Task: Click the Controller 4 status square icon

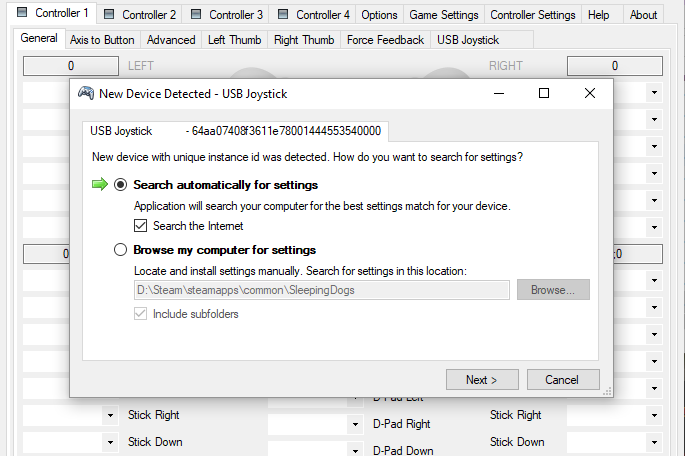Action: point(283,15)
